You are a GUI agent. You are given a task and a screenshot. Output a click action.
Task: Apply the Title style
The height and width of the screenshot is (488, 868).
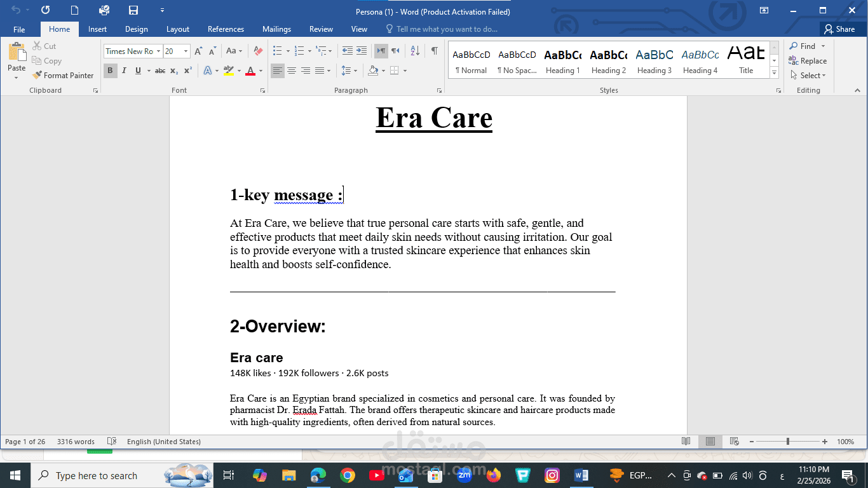click(x=746, y=62)
